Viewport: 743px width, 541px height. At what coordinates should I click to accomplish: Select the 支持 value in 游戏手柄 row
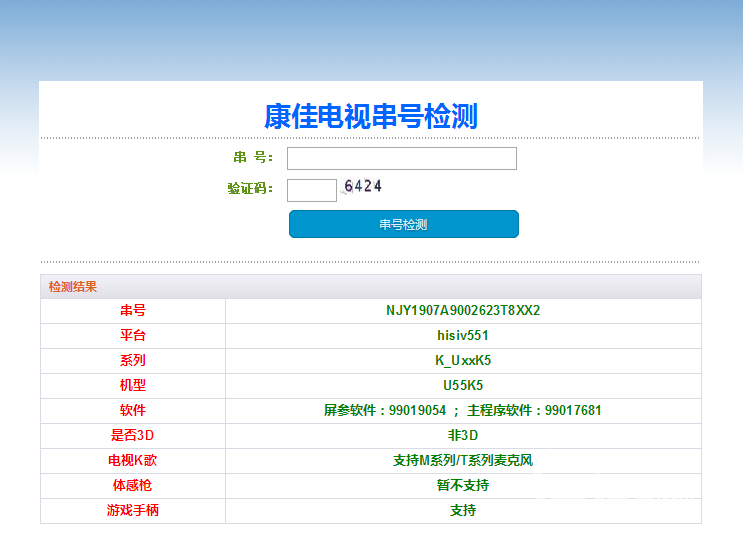coord(463,510)
